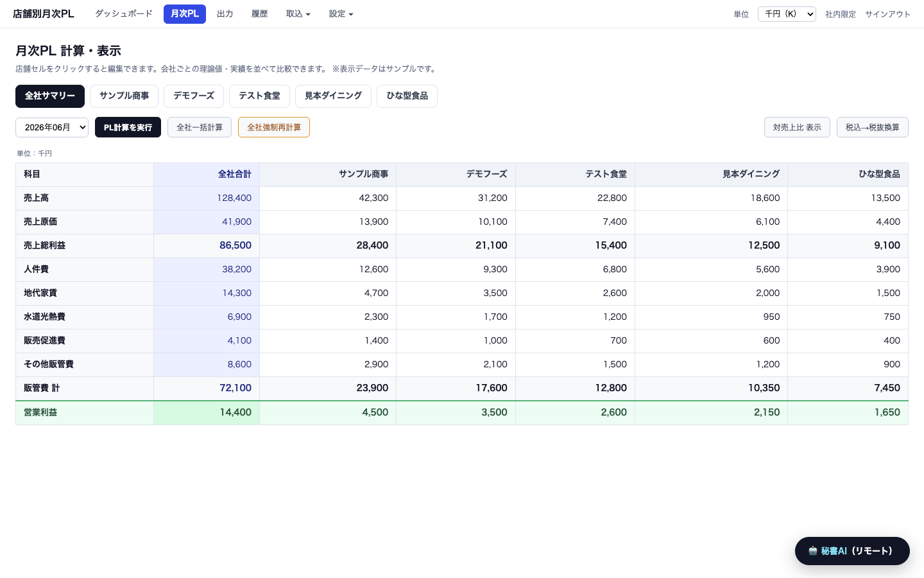Open the 2026年06月 month selector

(52, 127)
